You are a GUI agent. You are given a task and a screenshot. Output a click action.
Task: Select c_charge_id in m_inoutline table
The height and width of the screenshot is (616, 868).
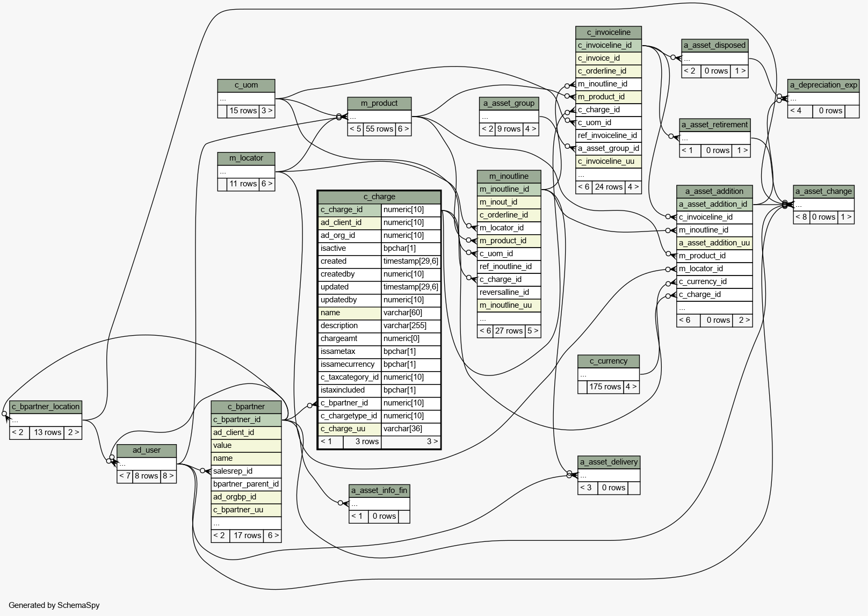coord(509,279)
